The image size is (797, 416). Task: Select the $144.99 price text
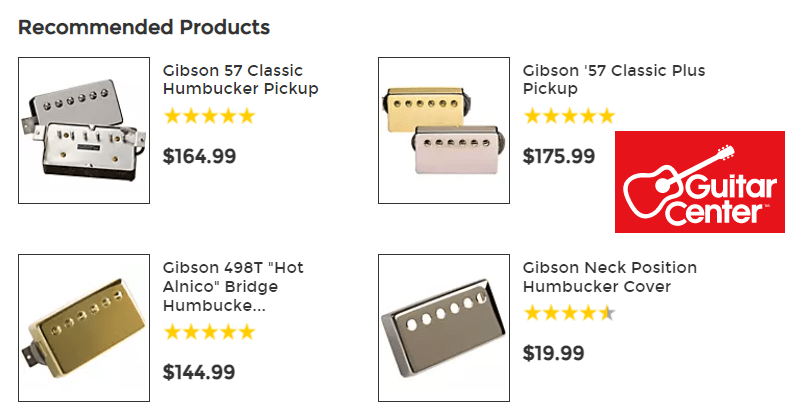(199, 372)
